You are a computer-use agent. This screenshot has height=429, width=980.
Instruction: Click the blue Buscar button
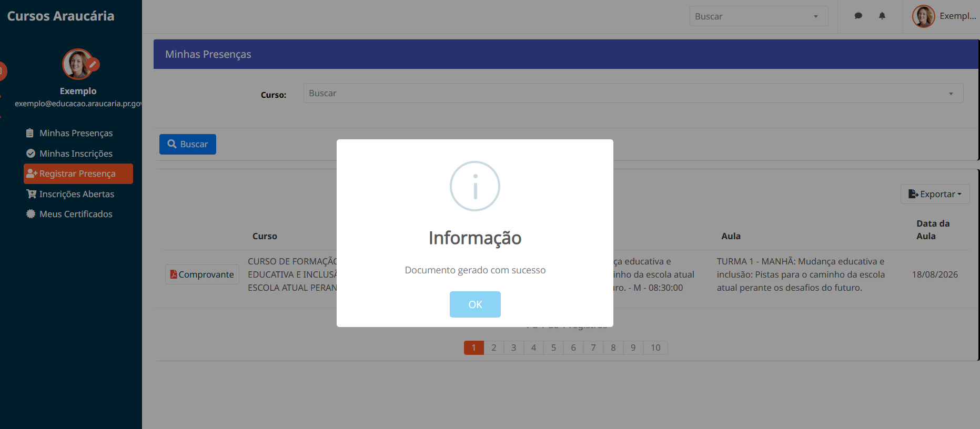click(188, 144)
